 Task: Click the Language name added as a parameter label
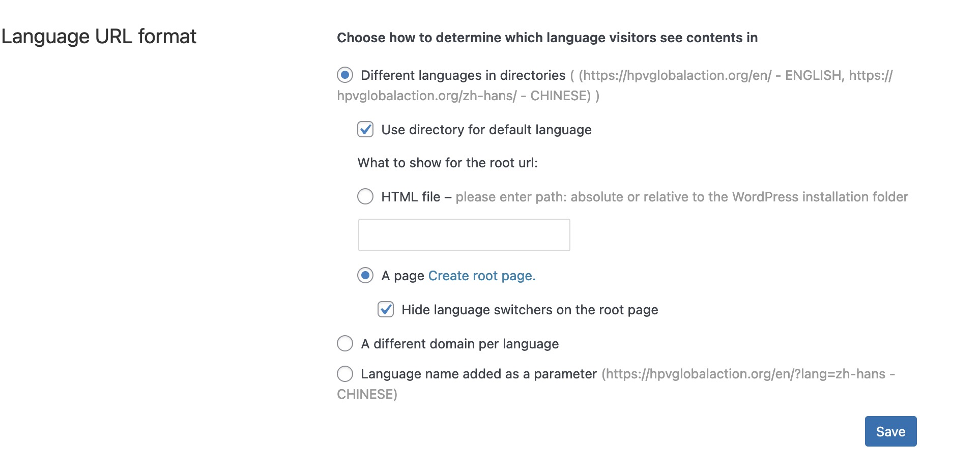coord(479,374)
